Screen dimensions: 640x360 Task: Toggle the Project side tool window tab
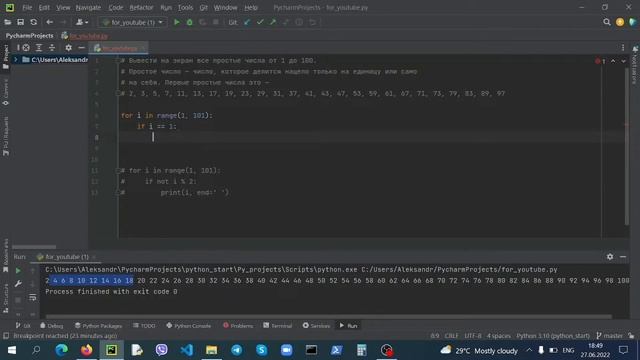click(5, 57)
